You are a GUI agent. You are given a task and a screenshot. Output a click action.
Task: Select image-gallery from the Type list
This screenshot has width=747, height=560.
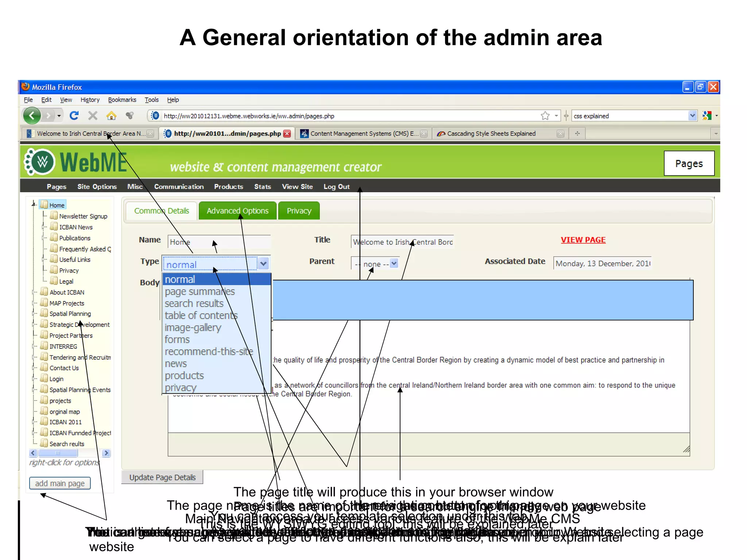point(193,328)
